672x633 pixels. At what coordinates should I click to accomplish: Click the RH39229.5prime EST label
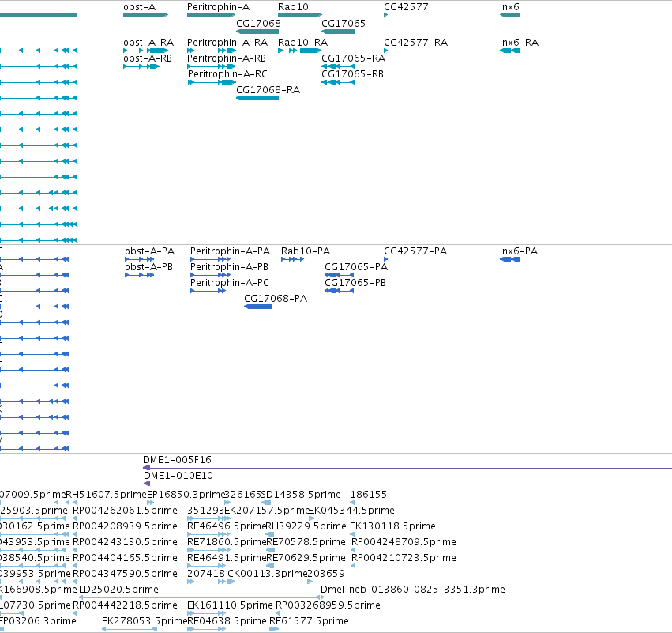pos(306,526)
